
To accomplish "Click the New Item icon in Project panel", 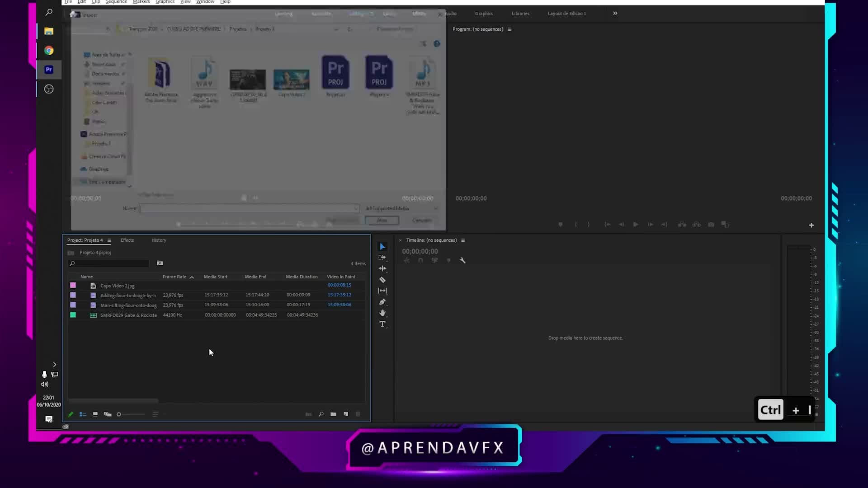I will (x=346, y=414).
